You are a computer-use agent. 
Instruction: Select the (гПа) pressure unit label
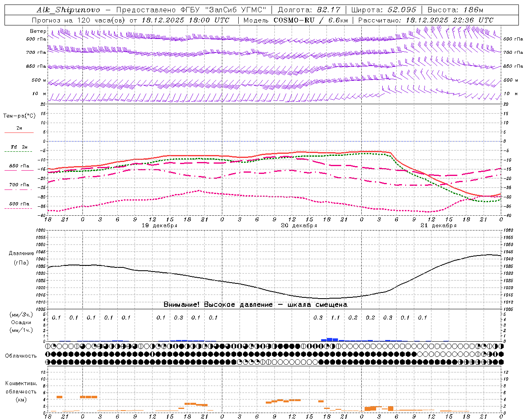click(21, 263)
